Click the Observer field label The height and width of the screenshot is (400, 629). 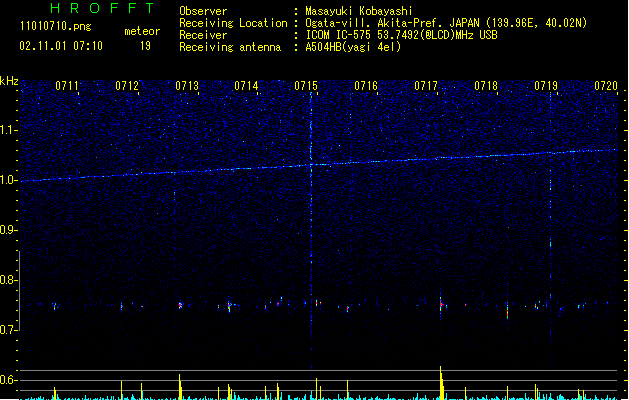point(203,11)
